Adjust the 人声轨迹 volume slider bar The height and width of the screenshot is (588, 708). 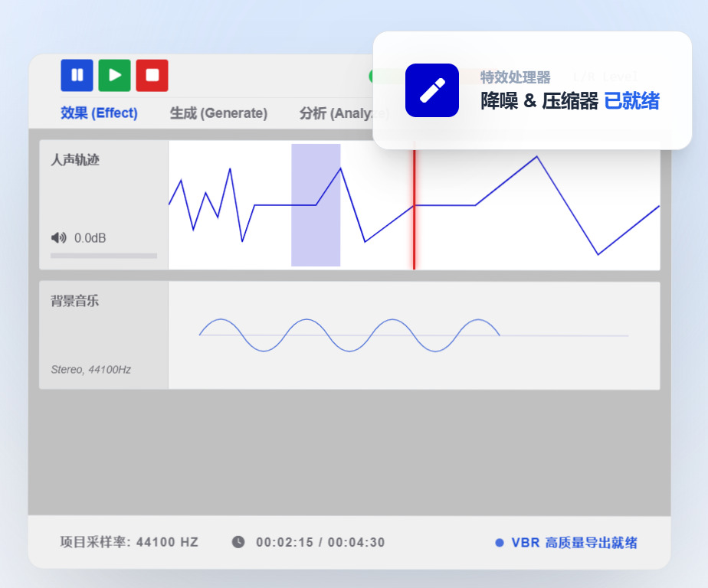click(104, 256)
